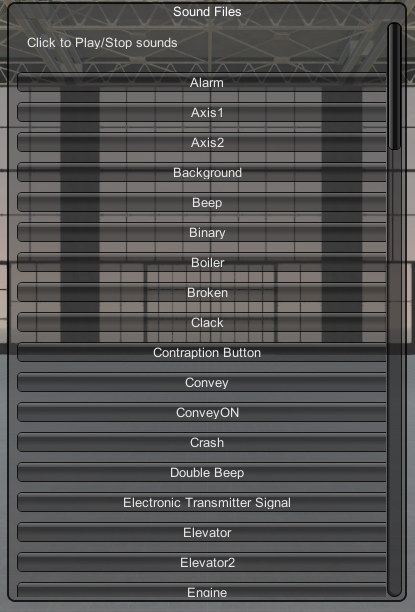Click the scrollbar track below the thumb
This screenshot has width=415, height=612.
[395, 373]
